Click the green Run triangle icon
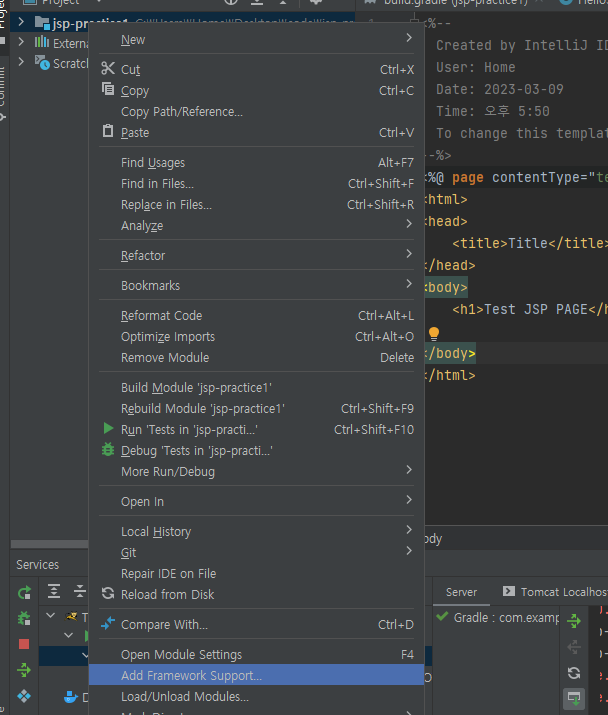The width and height of the screenshot is (608, 715). tap(108, 428)
